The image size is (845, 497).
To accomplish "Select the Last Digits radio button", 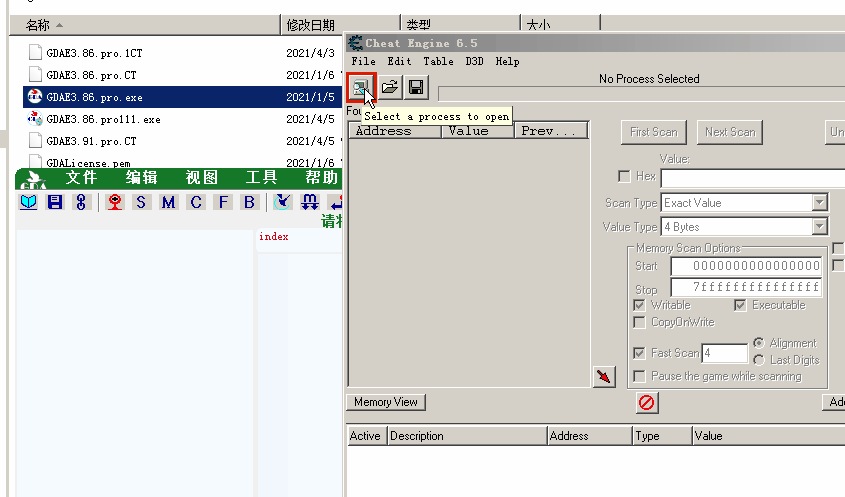I will pos(759,360).
